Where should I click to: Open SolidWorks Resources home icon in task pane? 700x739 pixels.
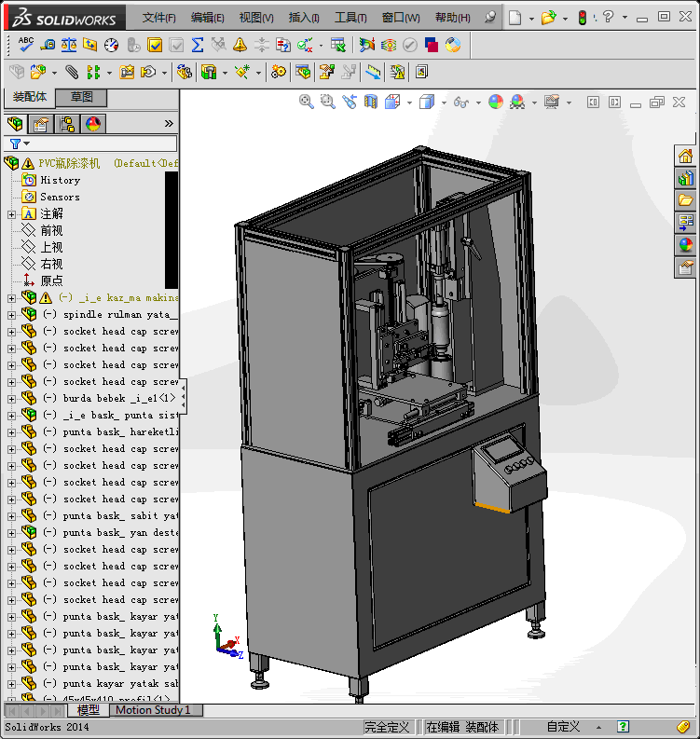[x=686, y=155]
